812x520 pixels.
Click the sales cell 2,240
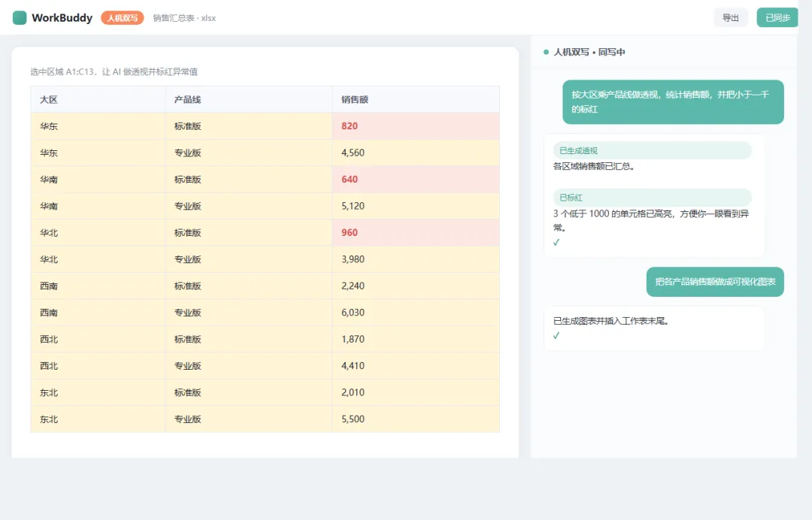[x=416, y=286]
